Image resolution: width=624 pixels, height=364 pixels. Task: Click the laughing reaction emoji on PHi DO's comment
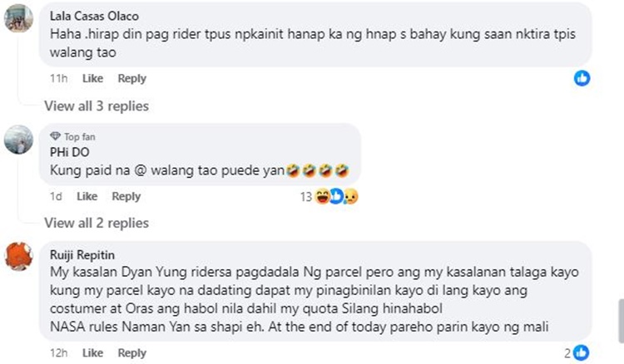(x=322, y=196)
